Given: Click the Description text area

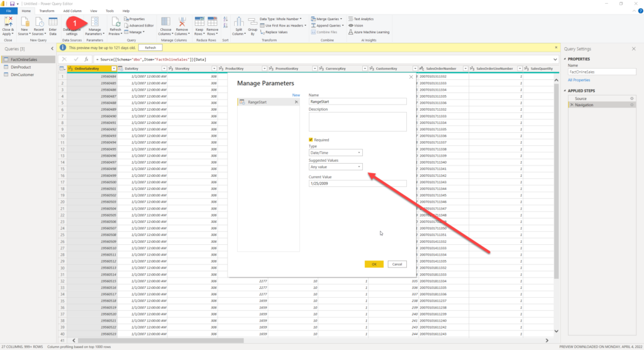Looking at the screenshot, I should pyautogui.click(x=358, y=121).
